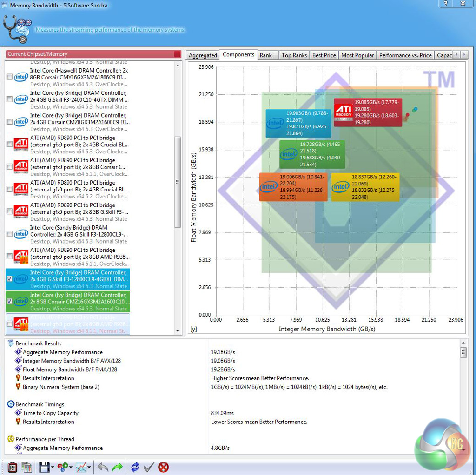The height and width of the screenshot is (475, 476).
Task: Click the results panel scrollbar thumb
Action: (463, 353)
